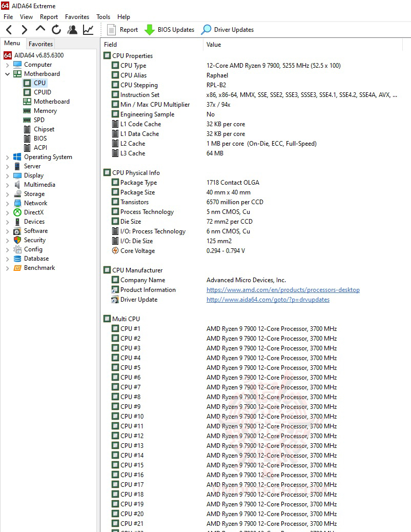Expand the DirectX tree node
The image size is (411, 532).
(8, 212)
